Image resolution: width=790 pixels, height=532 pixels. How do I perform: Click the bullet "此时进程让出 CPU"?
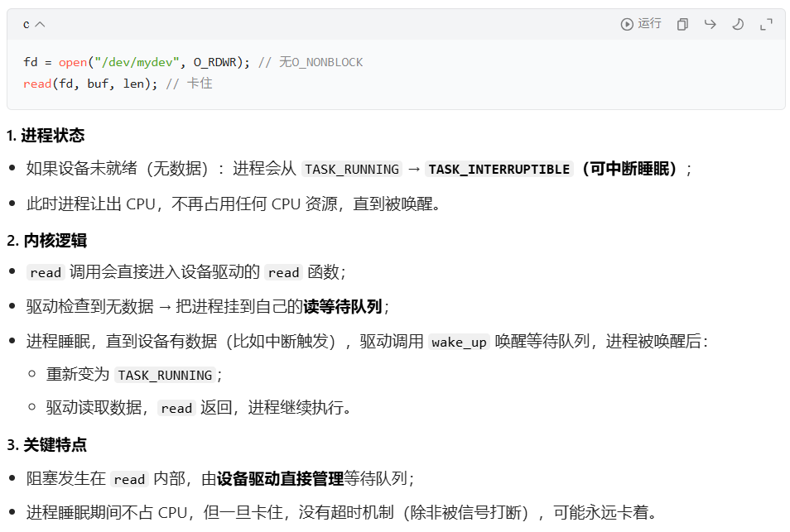(234, 204)
